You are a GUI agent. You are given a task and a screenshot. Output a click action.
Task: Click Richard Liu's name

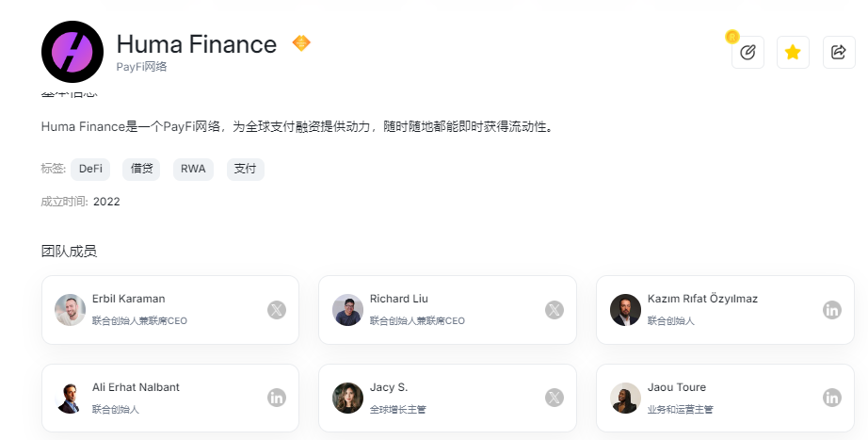point(398,299)
